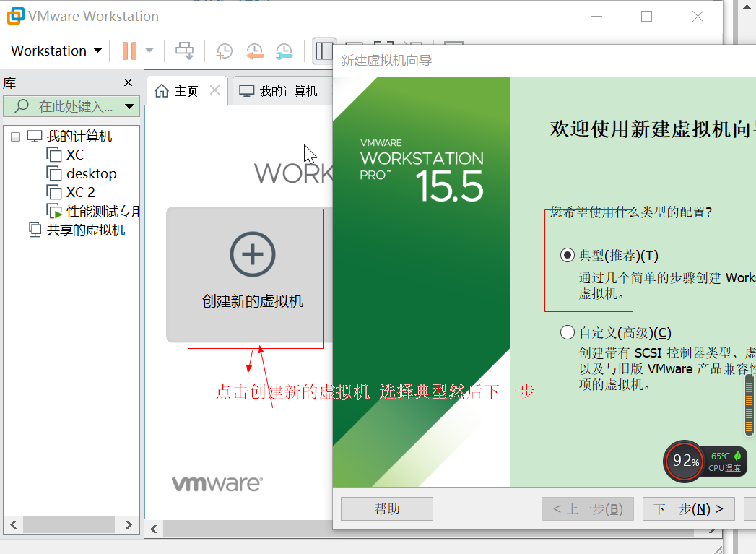
Task: Click the desktop VM icon
Action: 54,173
